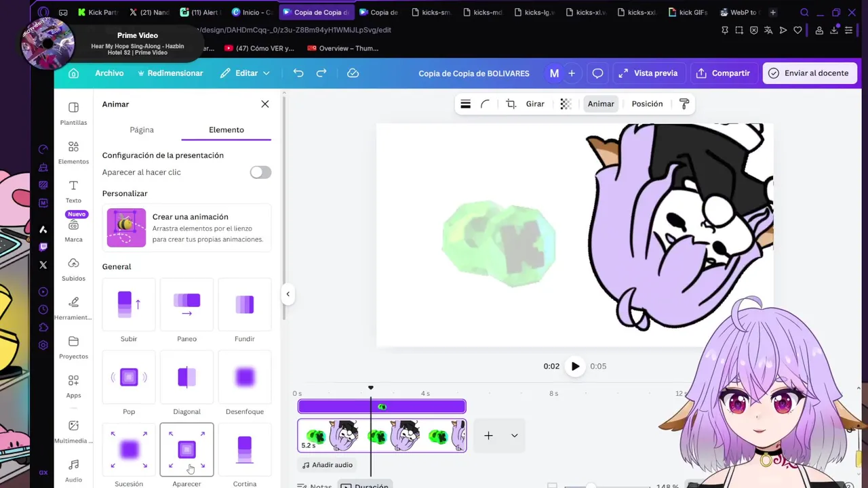Screen dimensions: 868x488
Task: Open the Proyectos sidebar panel
Action: pos(73,347)
